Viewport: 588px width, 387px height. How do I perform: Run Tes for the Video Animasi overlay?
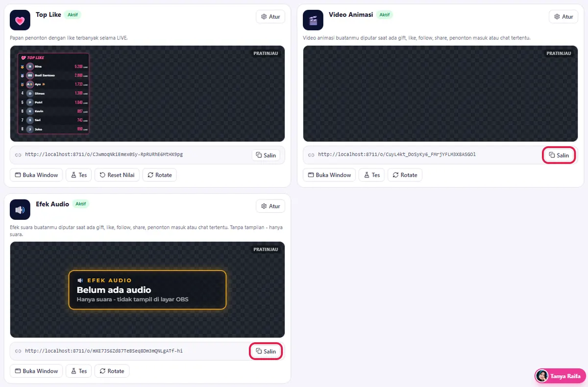tap(371, 175)
